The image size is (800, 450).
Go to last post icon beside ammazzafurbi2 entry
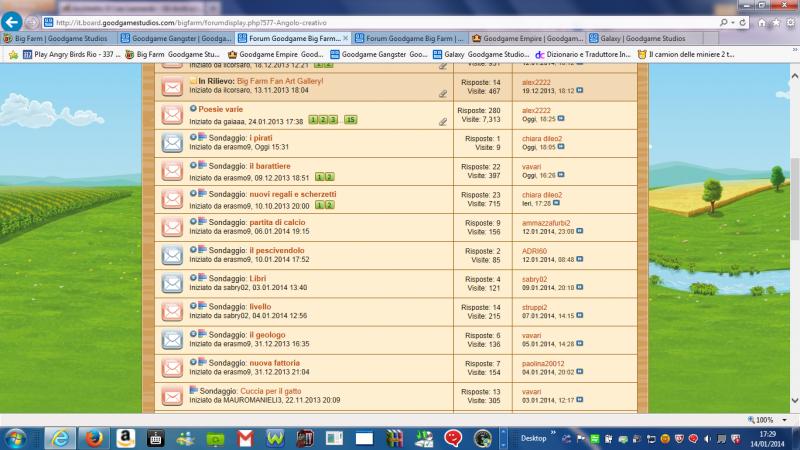click(580, 231)
